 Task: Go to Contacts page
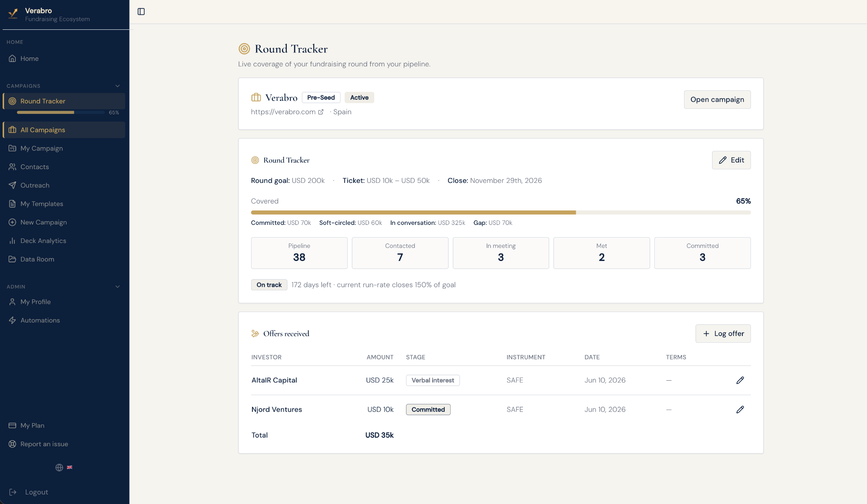pyautogui.click(x=64, y=167)
